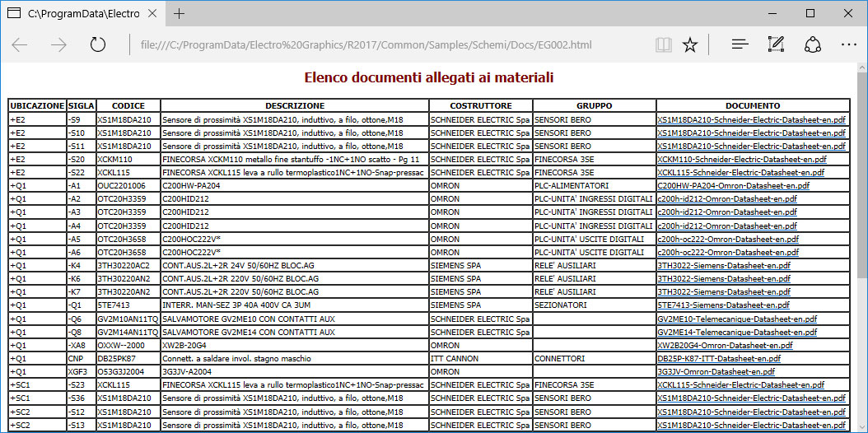The image size is (868, 433).
Task: Open XCKL115 datasheet link in row -S22
Action: [740, 173]
